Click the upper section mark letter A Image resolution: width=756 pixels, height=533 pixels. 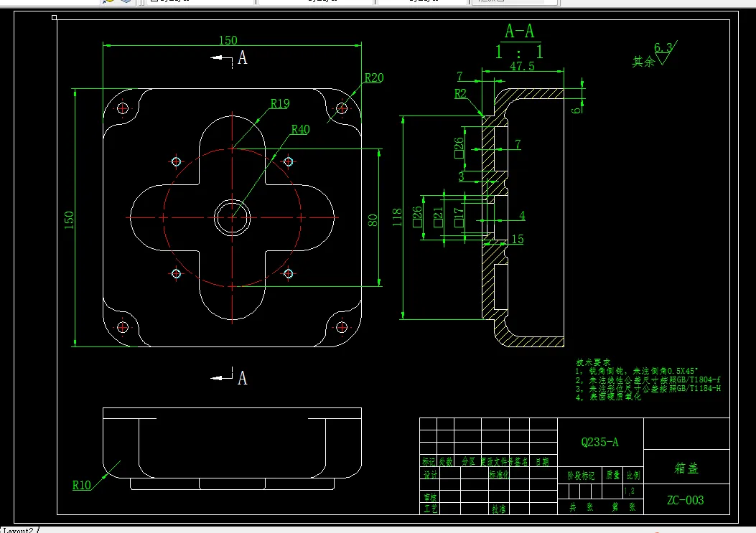click(x=243, y=58)
